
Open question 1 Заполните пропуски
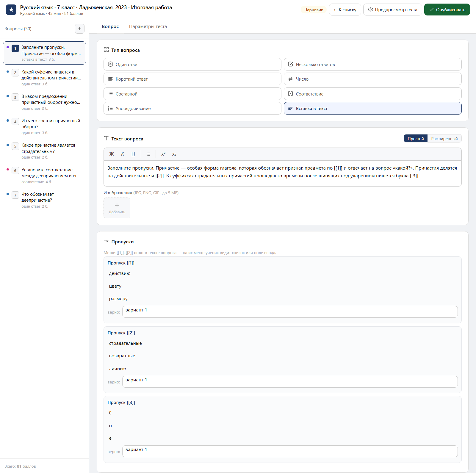44,53
